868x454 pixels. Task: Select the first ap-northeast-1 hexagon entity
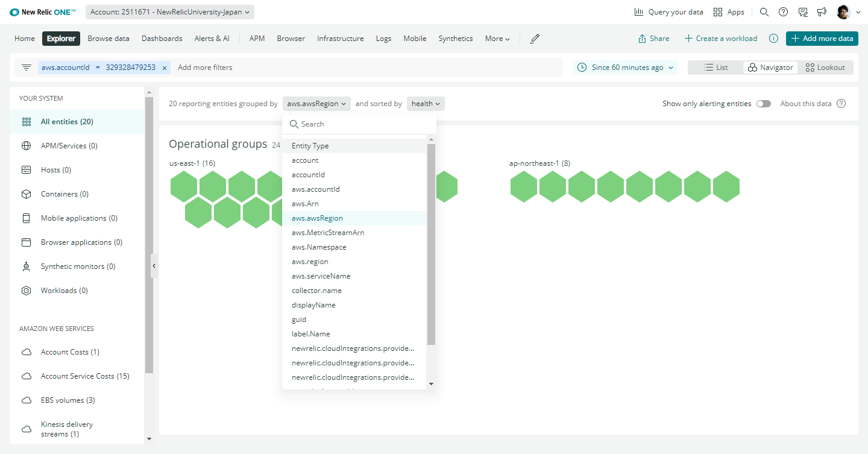tap(524, 186)
